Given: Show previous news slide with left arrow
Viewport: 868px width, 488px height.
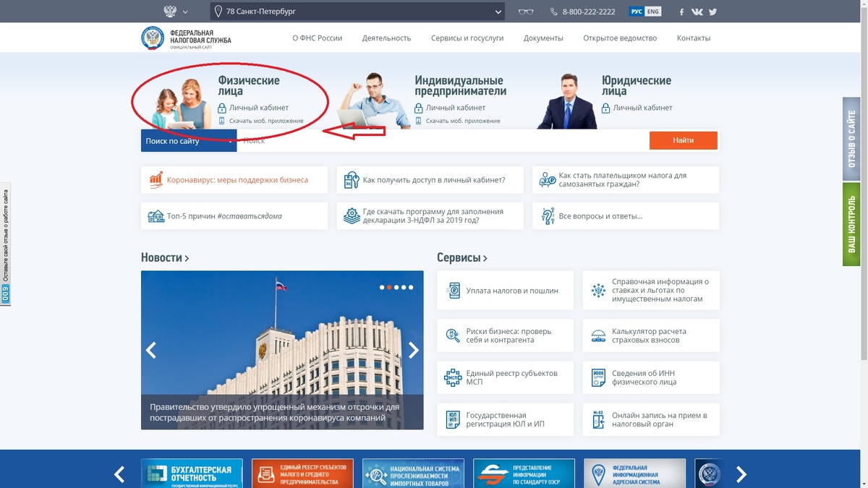Looking at the screenshot, I should (151, 351).
